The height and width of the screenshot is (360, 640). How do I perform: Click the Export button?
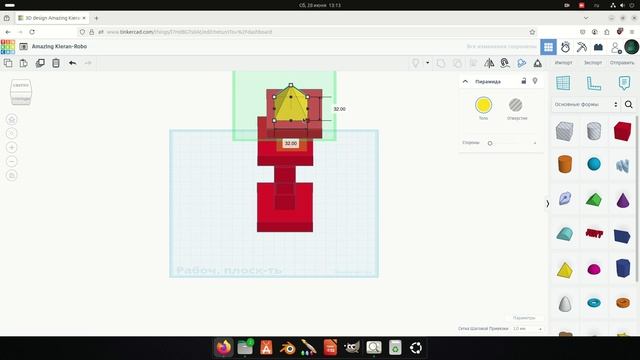pos(593,63)
